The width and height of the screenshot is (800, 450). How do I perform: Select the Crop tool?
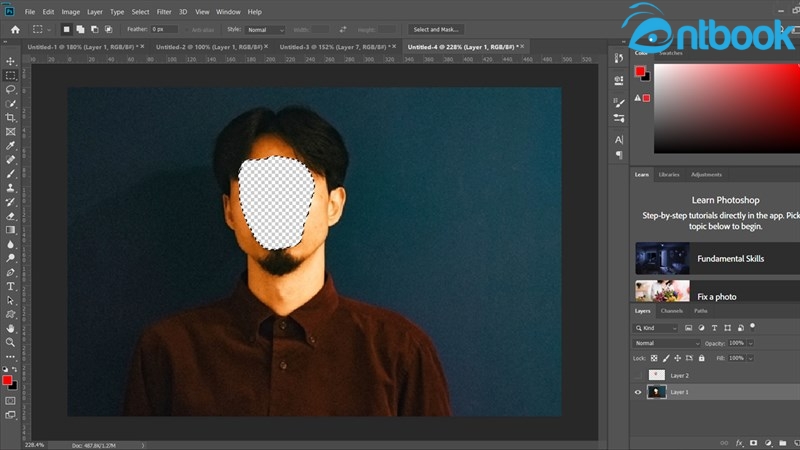click(x=10, y=117)
